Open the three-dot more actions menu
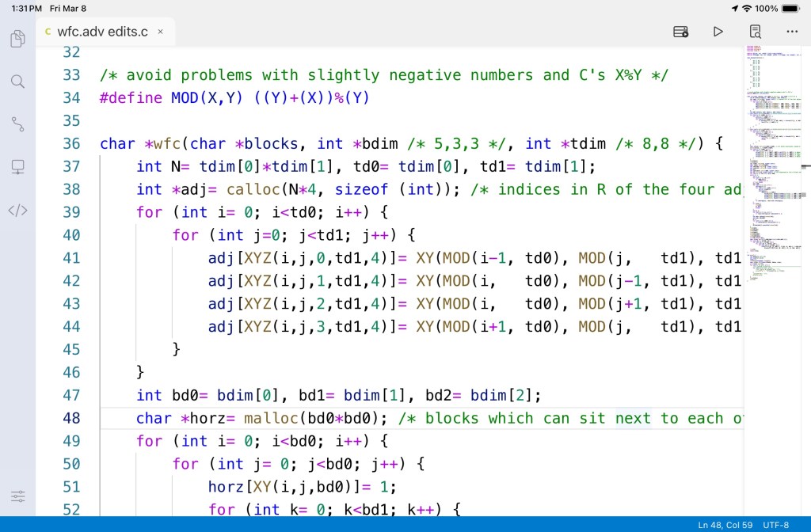Image resolution: width=811 pixels, height=532 pixels. click(x=792, y=32)
